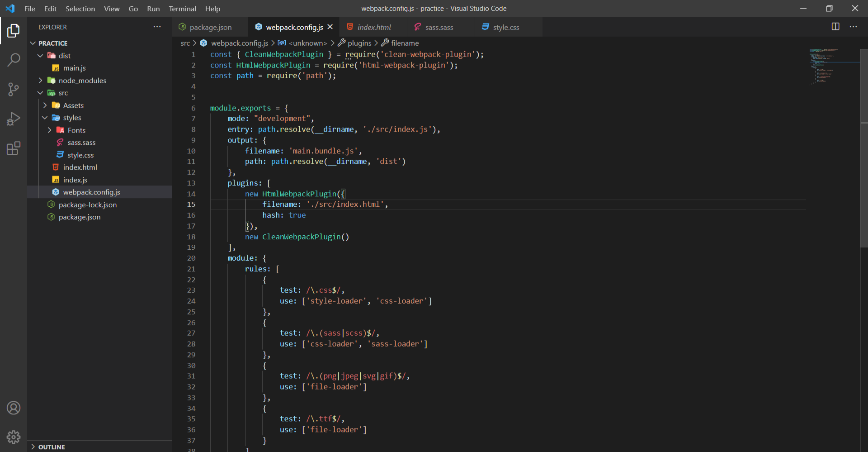Click the VS Code logo in title bar
The height and width of the screenshot is (452, 868).
coord(10,9)
